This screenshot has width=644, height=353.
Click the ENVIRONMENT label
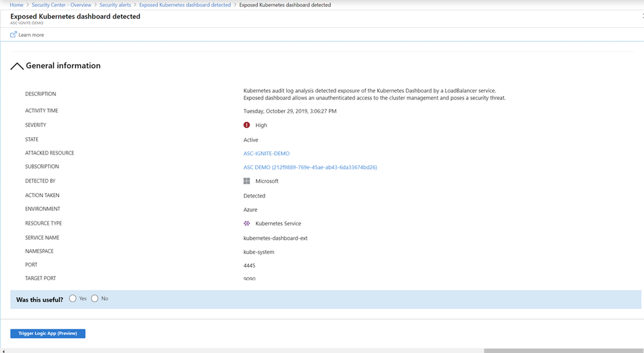[x=43, y=209]
